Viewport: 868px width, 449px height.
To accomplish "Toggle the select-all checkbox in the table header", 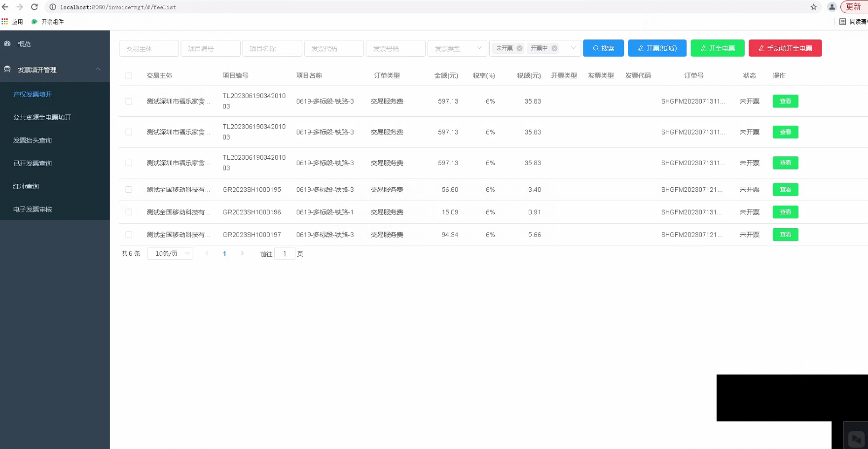I will (129, 76).
